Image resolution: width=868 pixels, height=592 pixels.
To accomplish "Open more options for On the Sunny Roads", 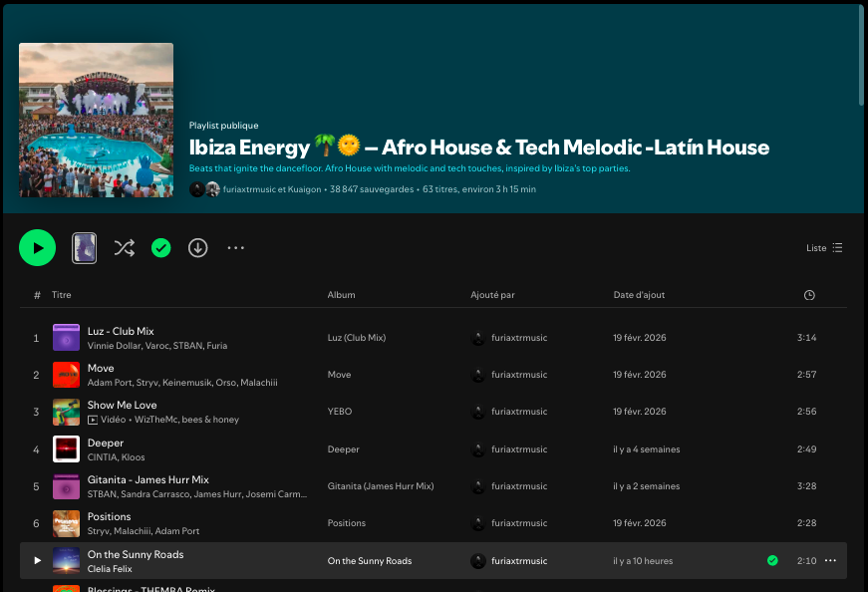I will 830,560.
